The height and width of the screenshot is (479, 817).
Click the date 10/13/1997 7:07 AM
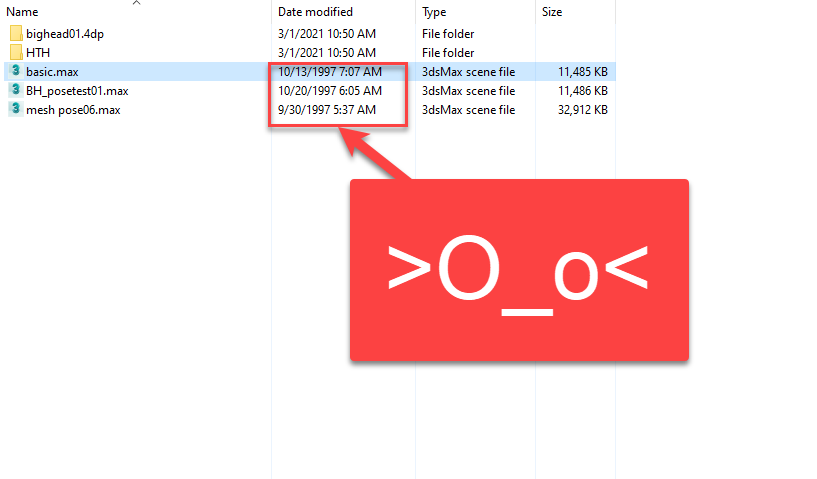click(330, 71)
